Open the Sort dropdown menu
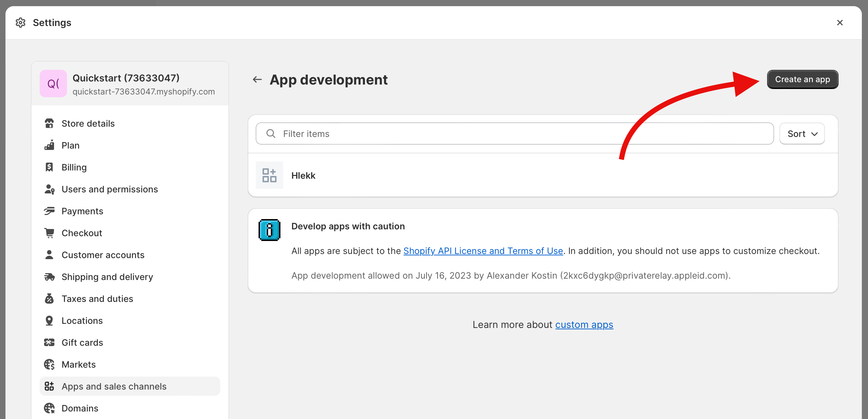Screen dimensions: 868x419 803,134
